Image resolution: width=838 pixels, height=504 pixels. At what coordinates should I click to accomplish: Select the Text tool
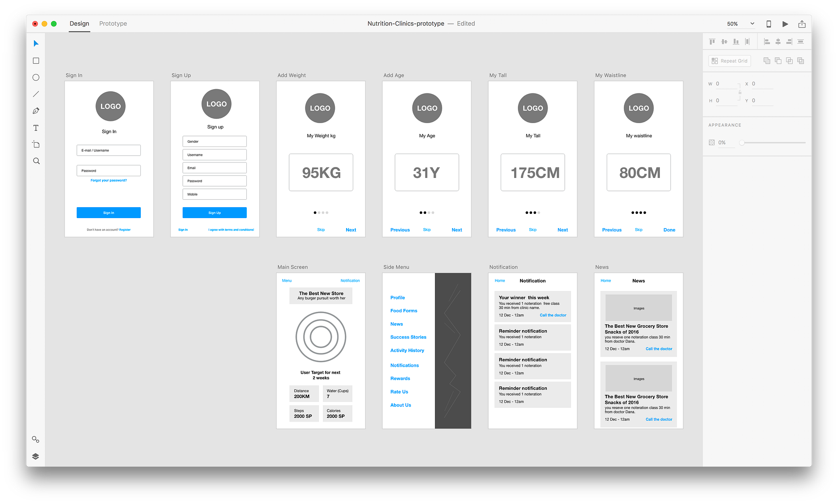click(36, 128)
